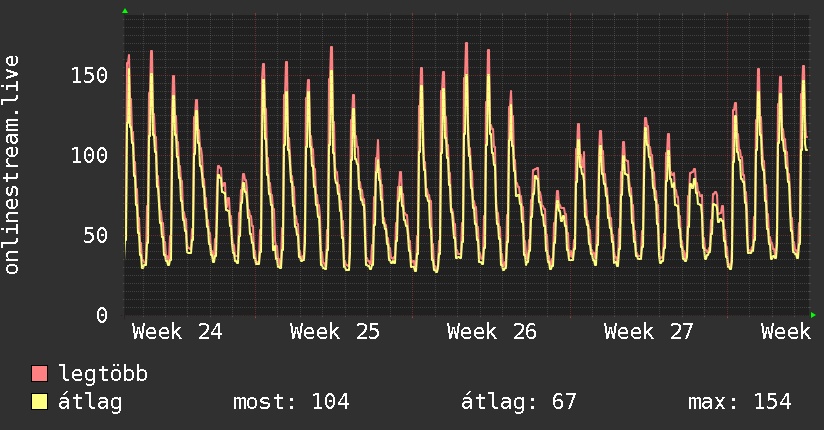
Task: Click the tallest peak in Week 26
Action: click(466, 44)
